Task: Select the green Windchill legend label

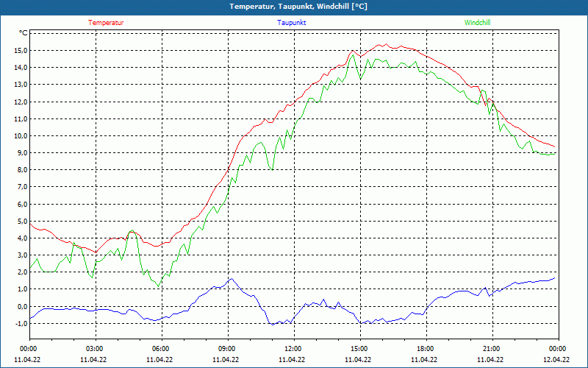Action: coord(478,23)
